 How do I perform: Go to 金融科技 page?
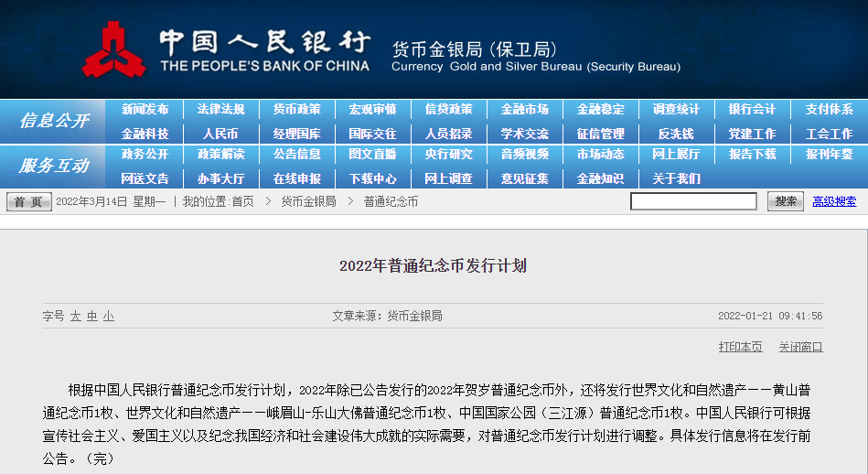[145, 134]
